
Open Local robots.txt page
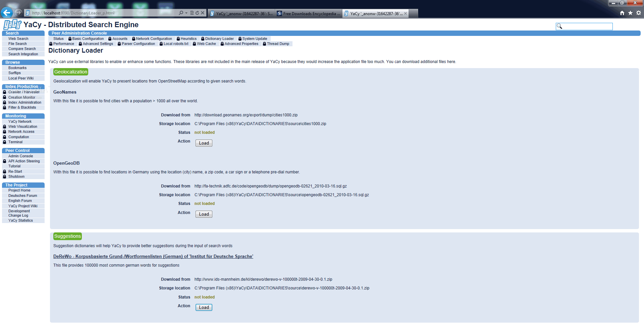[176, 44]
